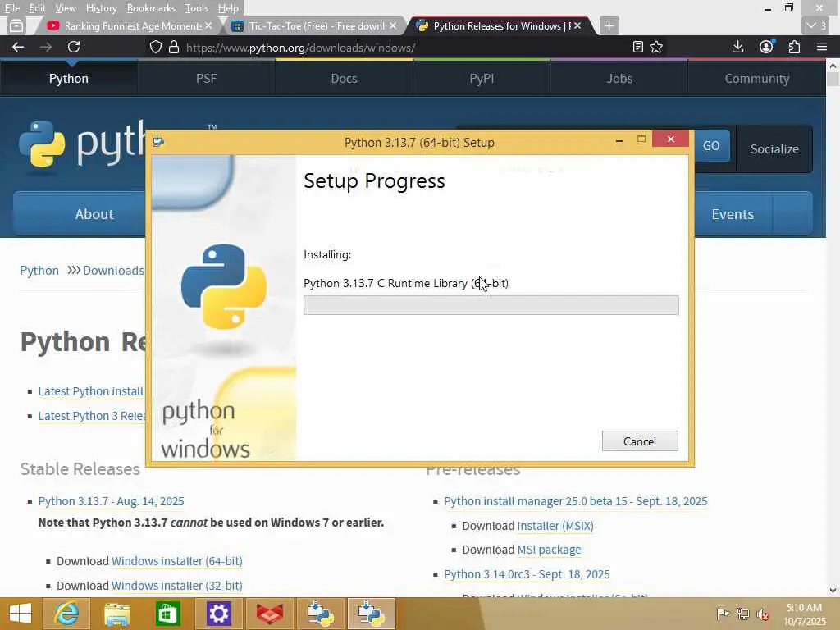The height and width of the screenshot is (630, 840).
Task: Open the Windows Start button
Action: click(21, 614)
